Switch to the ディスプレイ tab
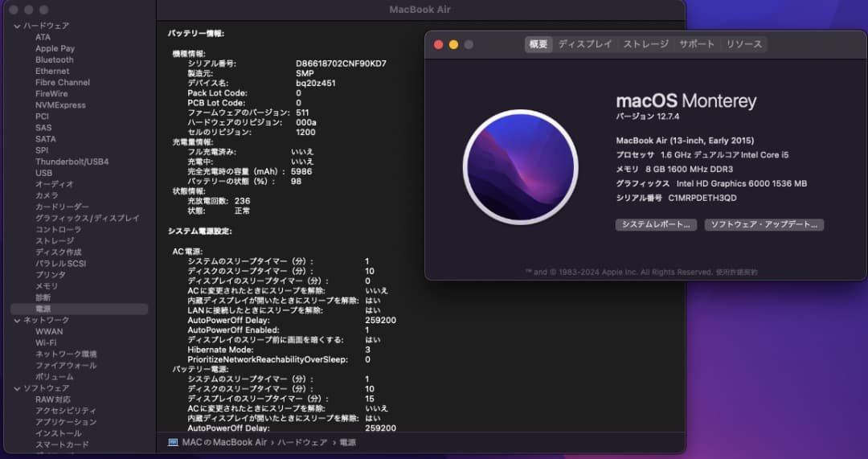The width and height of the screenshot is (868, 459). (x=585, y=44)
